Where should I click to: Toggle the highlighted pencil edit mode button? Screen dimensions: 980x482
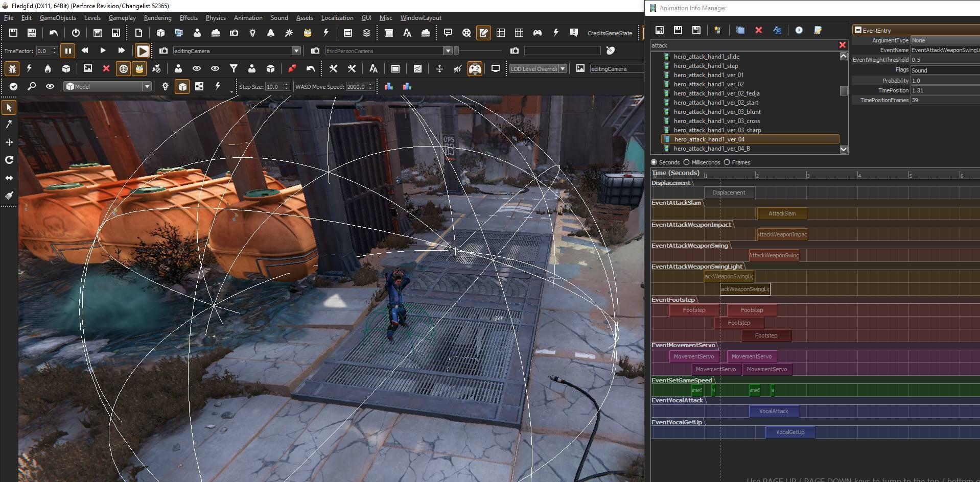(x=483, y=33)
